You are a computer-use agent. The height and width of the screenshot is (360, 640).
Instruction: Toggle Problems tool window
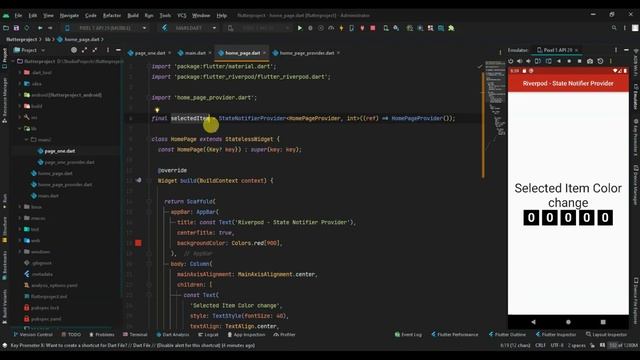tap(102, 335)
